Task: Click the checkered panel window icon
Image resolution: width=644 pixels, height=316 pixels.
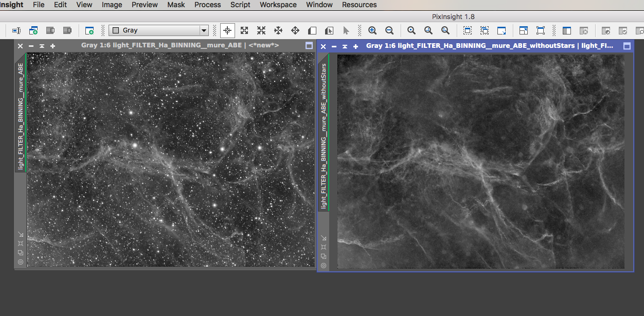Action: point(567,30)
